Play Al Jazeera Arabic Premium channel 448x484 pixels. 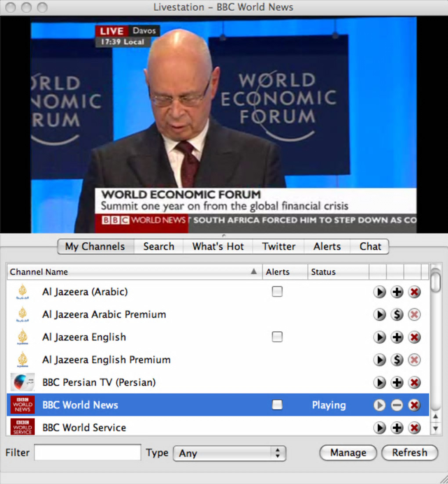pos(379,315)
